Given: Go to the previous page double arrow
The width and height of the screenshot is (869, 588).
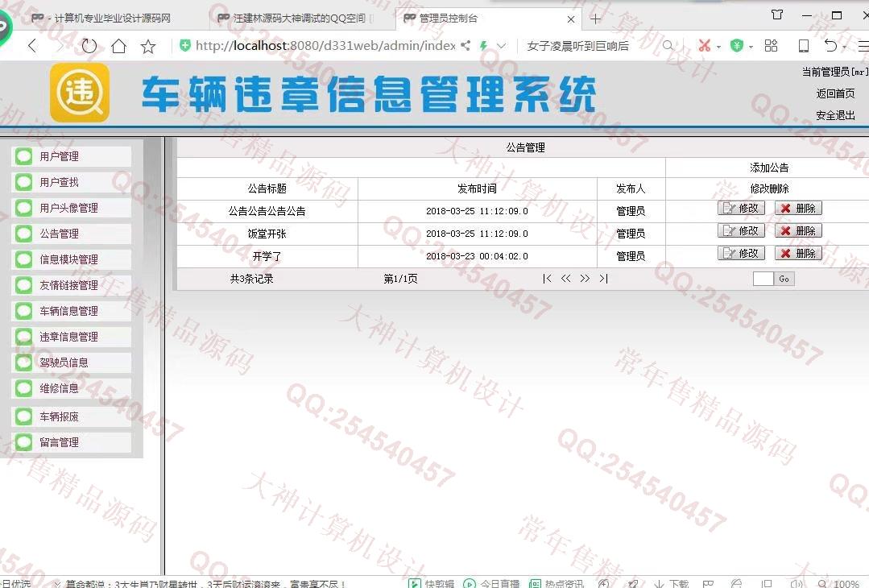Looking at the screenshot, I should 566,278.
